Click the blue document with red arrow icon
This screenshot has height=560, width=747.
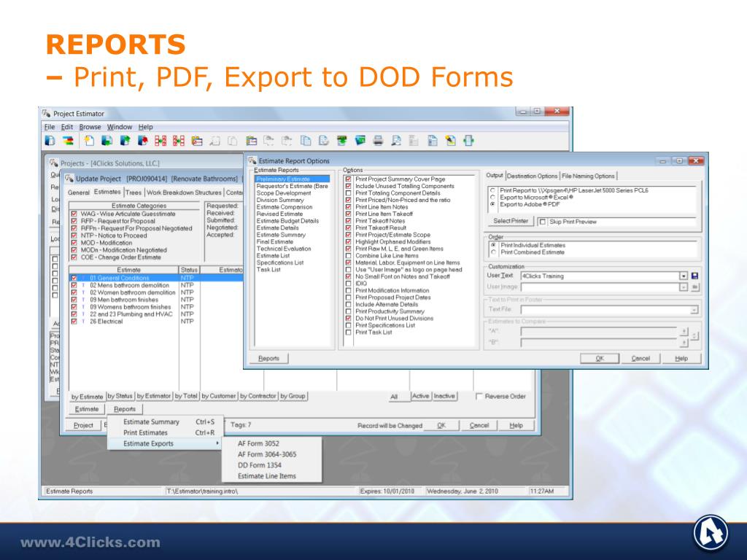[142, 141]
